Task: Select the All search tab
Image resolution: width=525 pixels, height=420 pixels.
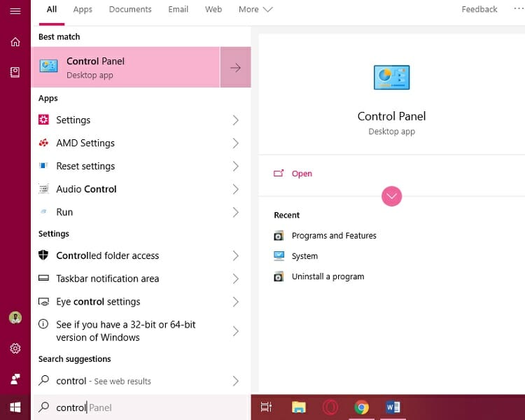Action: pyautogui.click(x=52, y=9)
